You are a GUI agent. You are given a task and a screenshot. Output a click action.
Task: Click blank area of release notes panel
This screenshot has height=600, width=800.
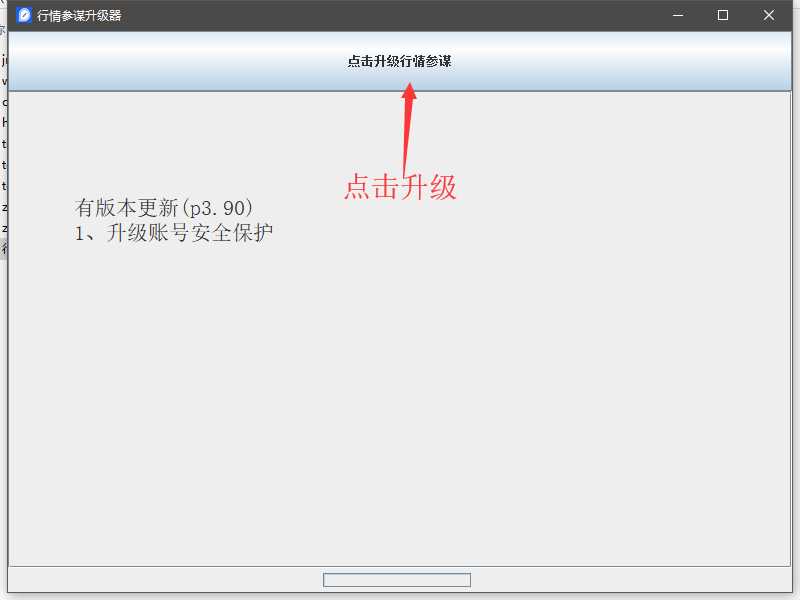point(400,398)
